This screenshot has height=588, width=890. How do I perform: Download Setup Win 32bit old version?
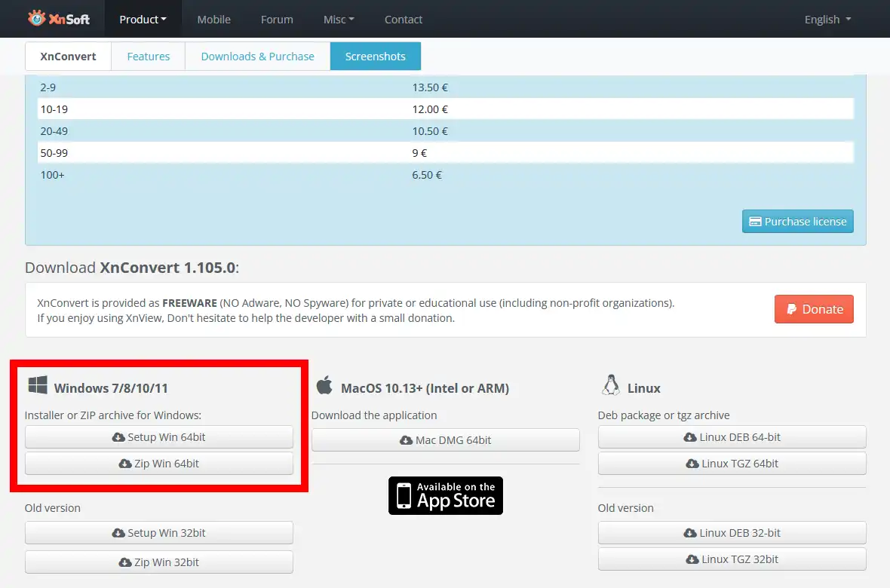pyautogui.click(x=159, y=532)
